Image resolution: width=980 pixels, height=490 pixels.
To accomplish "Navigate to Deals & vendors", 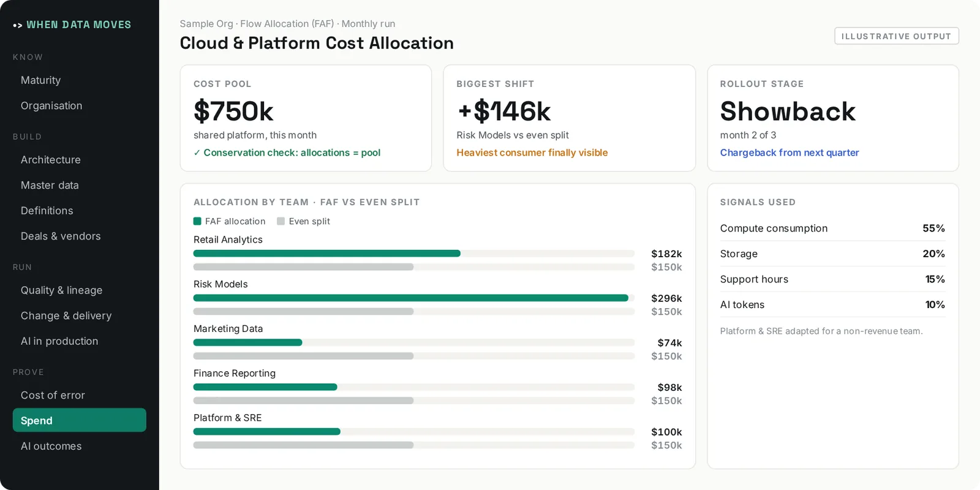I will (x=61, y=236).
